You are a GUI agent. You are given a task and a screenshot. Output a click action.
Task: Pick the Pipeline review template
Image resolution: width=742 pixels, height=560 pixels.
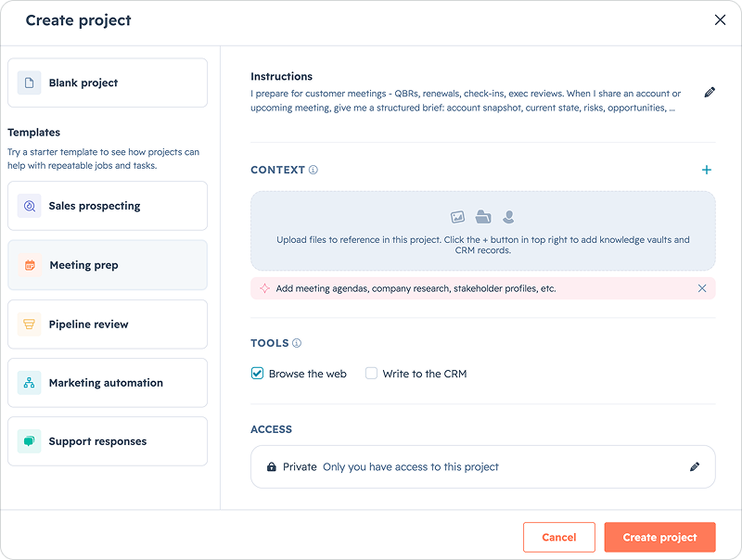(x=108, y=324)
